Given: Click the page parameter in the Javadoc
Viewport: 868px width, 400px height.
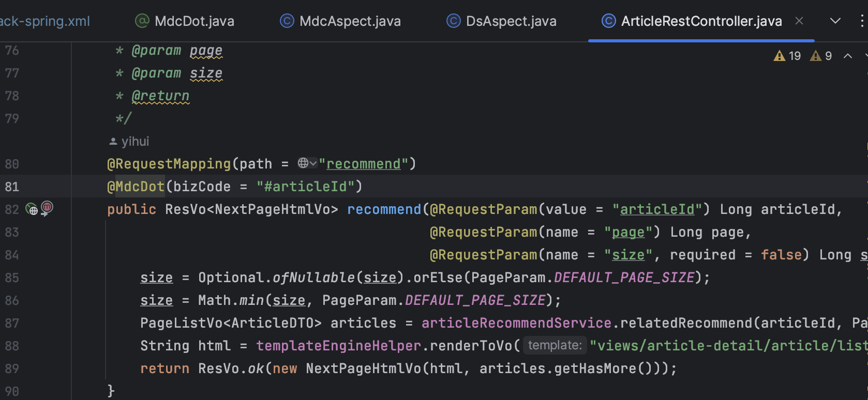Looking at the screenshot, I should (x=206, y=51).
